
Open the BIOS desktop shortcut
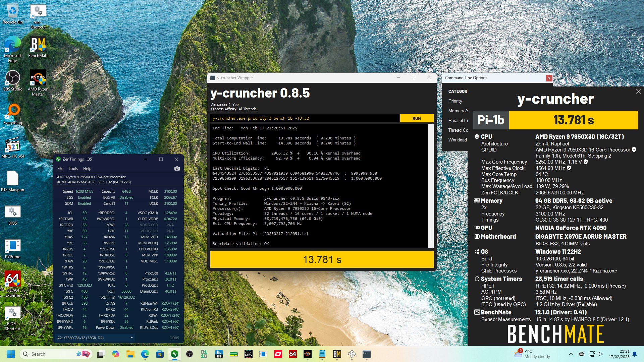tap(12, 215)
